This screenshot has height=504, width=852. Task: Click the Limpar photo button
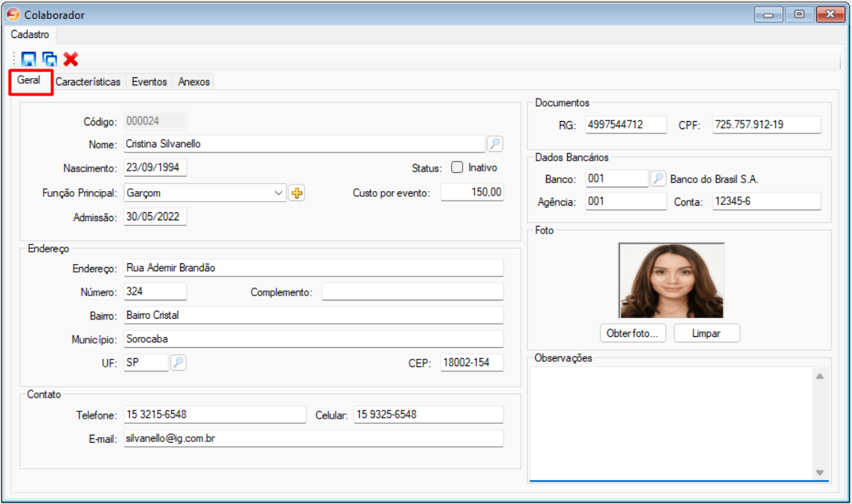click(x=707, y=333)
